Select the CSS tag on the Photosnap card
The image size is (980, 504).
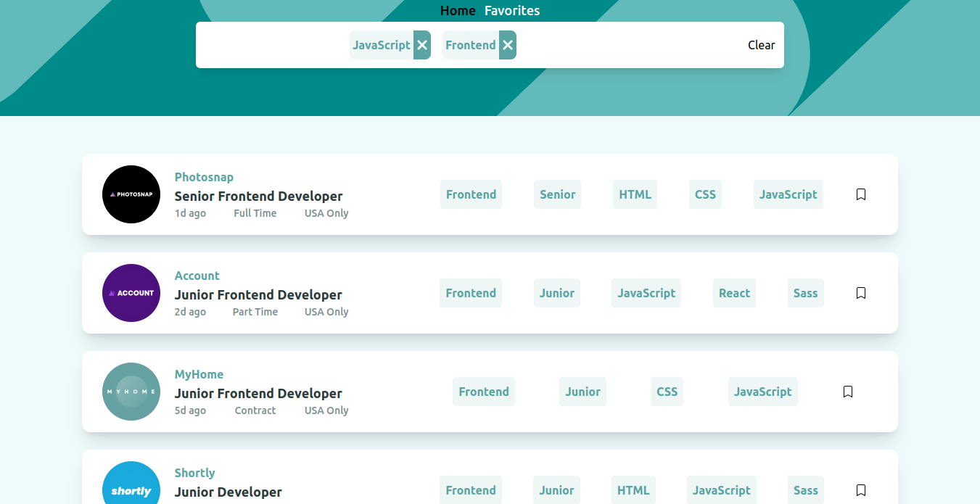(x=705, y=194)
